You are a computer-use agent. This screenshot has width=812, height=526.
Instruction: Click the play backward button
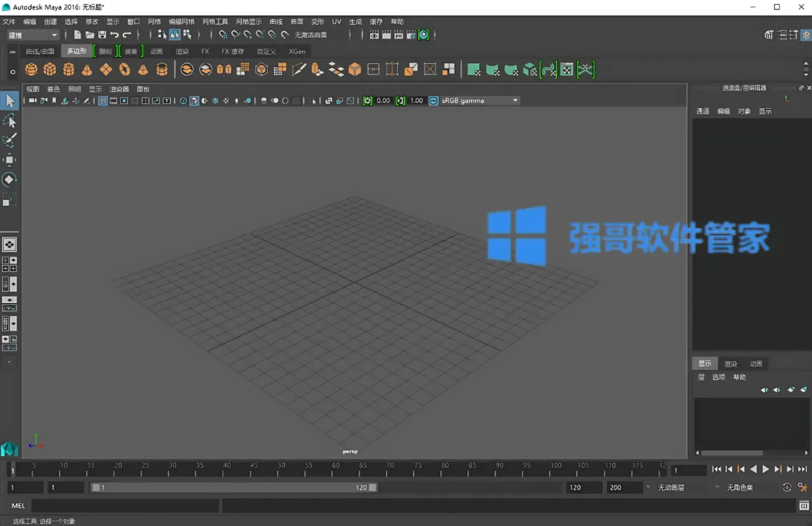click(x=753, y=469)
